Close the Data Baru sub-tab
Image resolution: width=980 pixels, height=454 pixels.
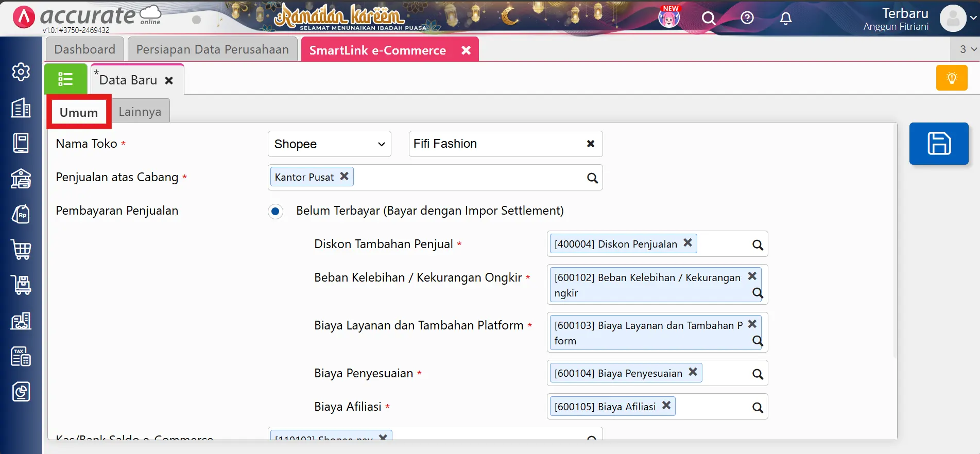tap(169, 81)
